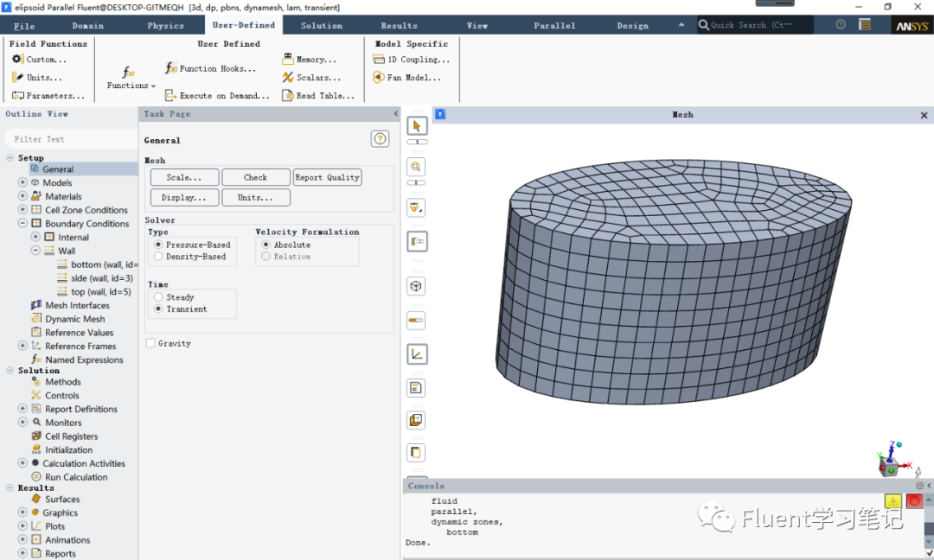Open the Functions dropdown in ribbon
The width and height of the screenshot is (934, 560).
tap(131, 78)
